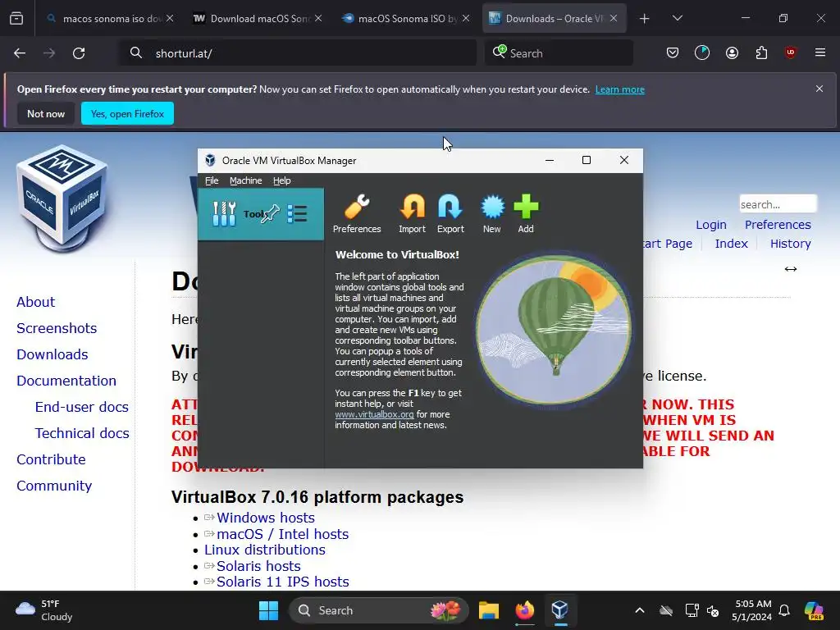The image size is (840, 630).
Task: Open the Windows Start menu
Action: [x=268, y=610]
